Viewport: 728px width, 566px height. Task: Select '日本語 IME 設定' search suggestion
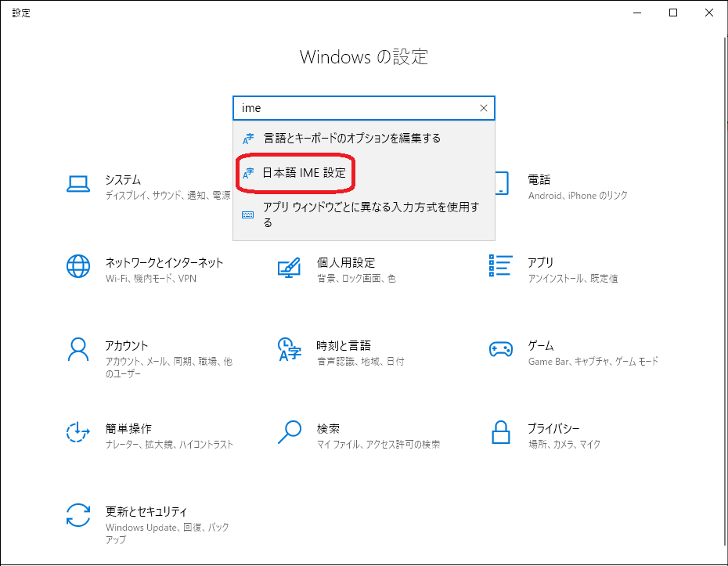pyautogui.click(x=304, y=172)
